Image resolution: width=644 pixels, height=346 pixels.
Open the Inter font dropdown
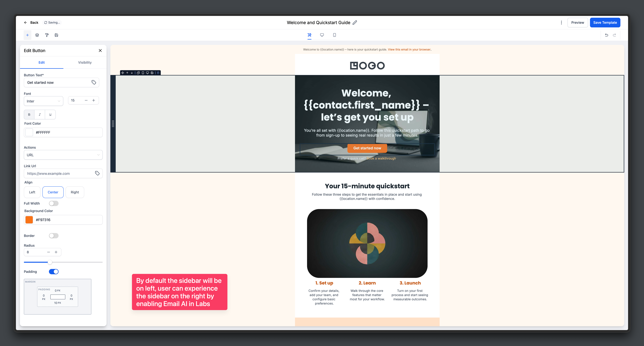click(x=44, y=101)
